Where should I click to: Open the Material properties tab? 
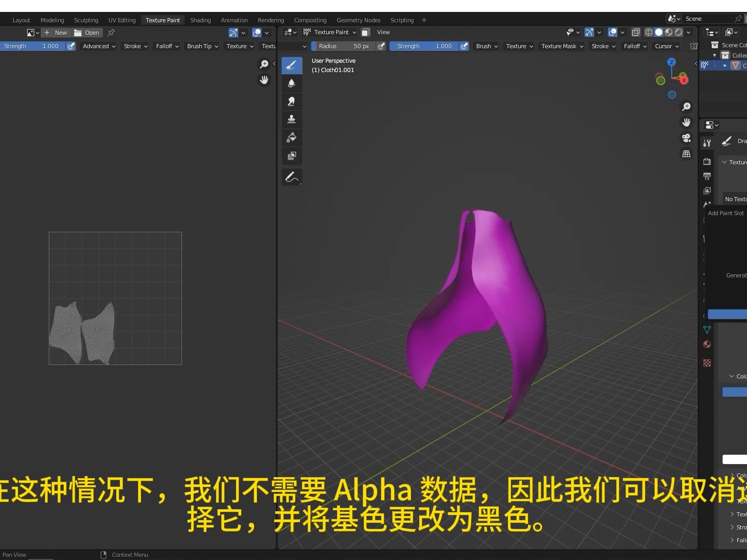pyautogui.click(x=707, y=344)
